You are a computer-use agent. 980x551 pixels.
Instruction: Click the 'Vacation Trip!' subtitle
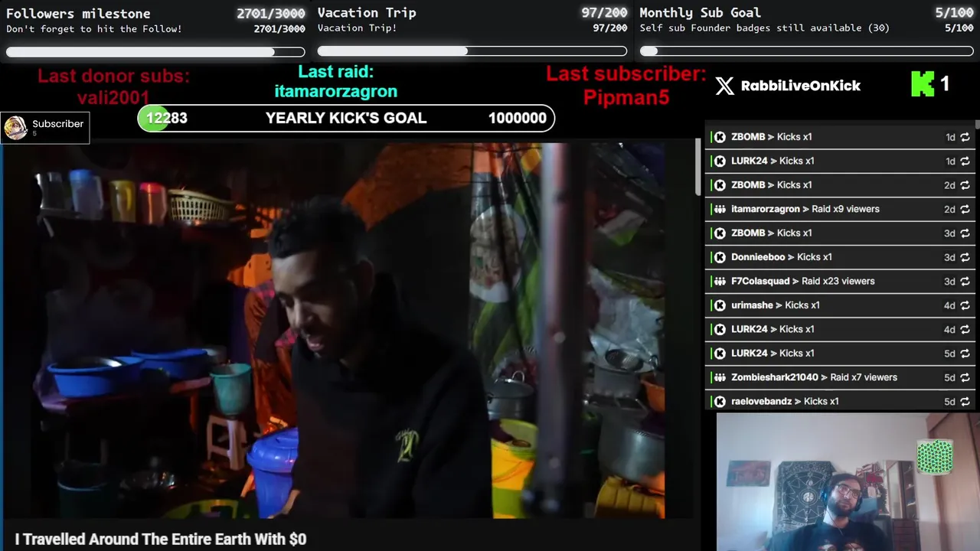coord(358,28)
